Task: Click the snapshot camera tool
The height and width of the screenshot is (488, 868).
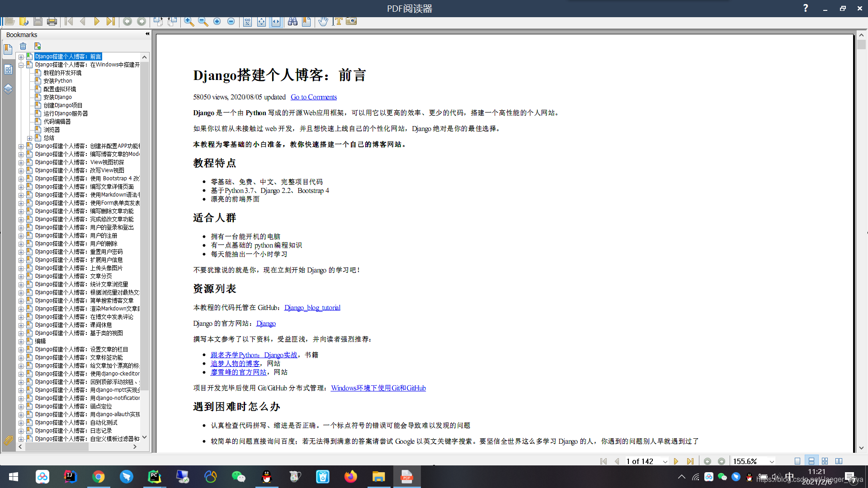Action: [351, 21]
